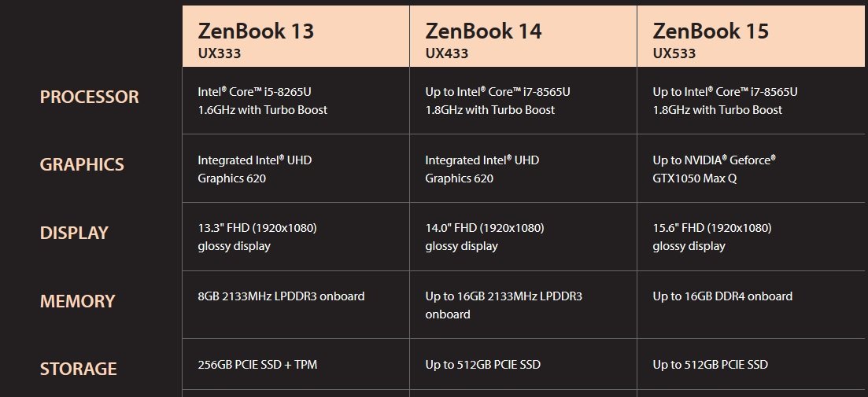Select the DISPLAY row label

click(x=74, y=233)
